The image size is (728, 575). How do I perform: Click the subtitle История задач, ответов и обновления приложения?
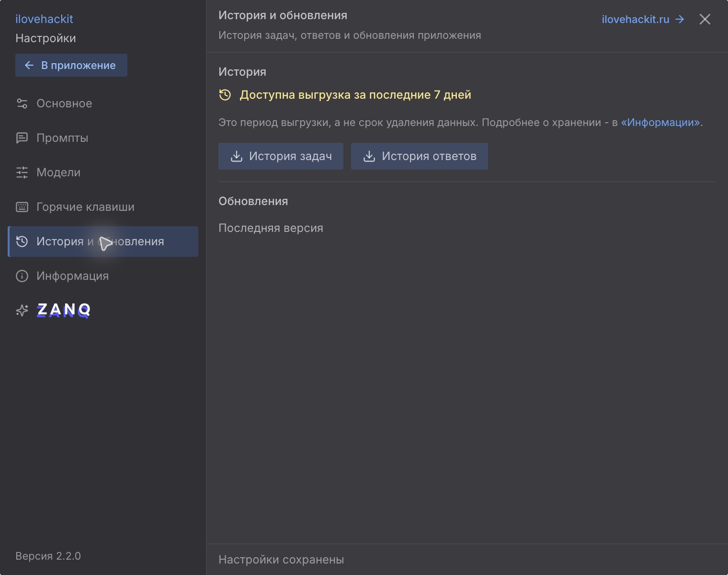pyautogui.click(x=350, y=35)
